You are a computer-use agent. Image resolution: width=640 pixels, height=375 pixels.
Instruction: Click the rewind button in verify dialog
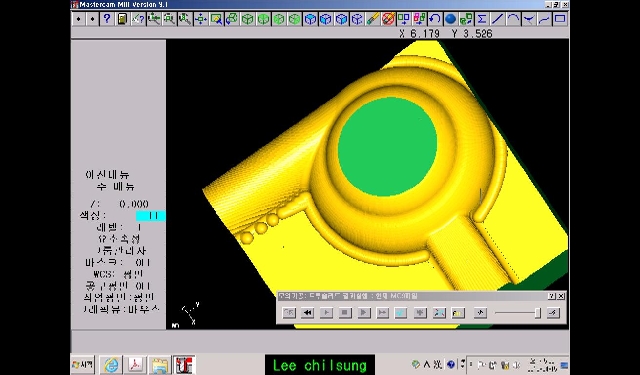click(x=307, y=313)
